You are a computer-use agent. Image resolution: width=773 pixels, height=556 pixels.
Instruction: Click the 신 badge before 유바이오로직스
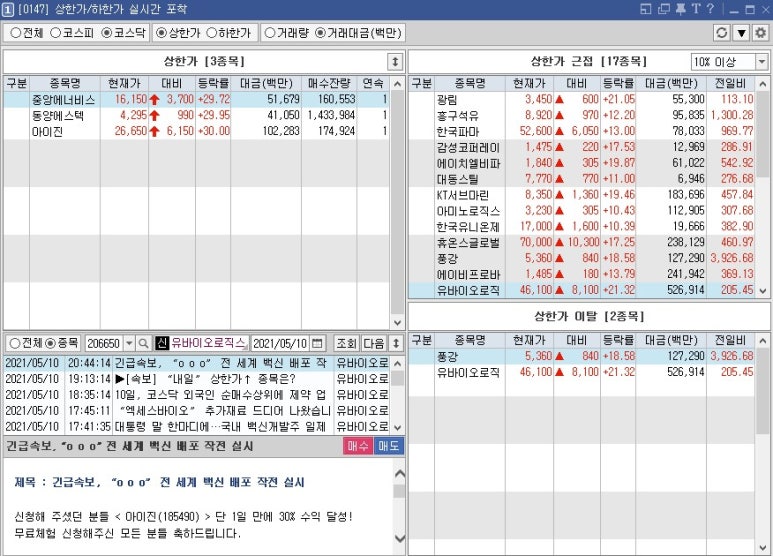(x=162, y=343)
